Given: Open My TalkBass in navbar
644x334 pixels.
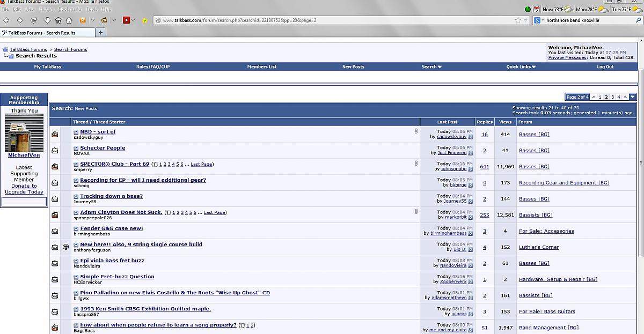Looking at the screenshot, I should [48, 67].
